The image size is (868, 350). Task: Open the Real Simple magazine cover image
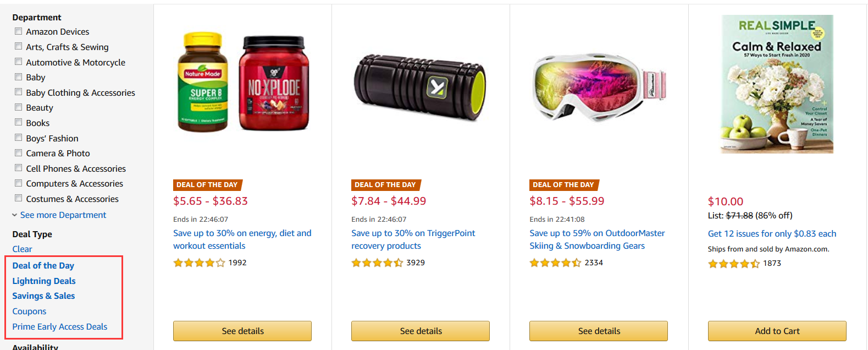(x=777, y=84)
